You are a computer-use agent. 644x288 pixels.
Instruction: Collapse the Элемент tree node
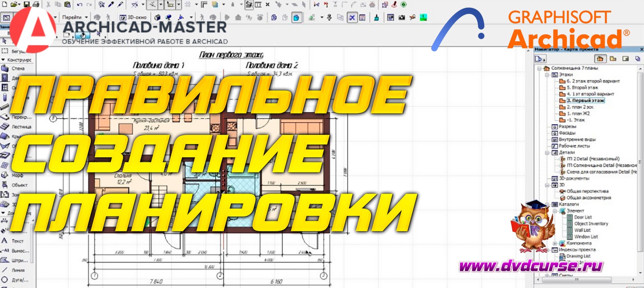tap(555, 211)
